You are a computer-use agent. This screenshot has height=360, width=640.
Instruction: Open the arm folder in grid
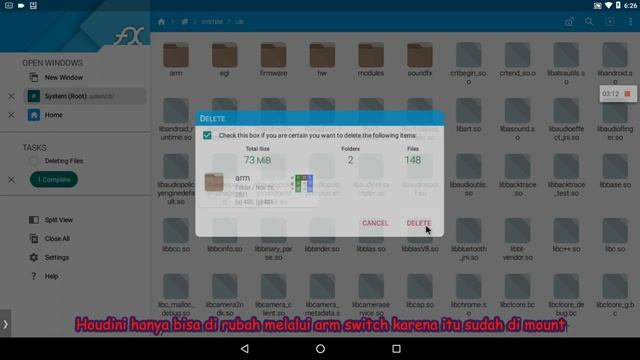coord(176,60)
